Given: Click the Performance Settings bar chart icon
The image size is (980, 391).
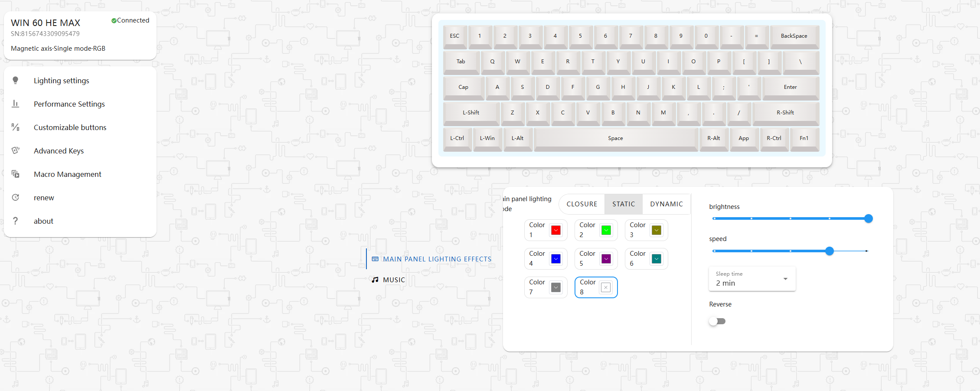Looking at the screenshot, I should 16,104.
